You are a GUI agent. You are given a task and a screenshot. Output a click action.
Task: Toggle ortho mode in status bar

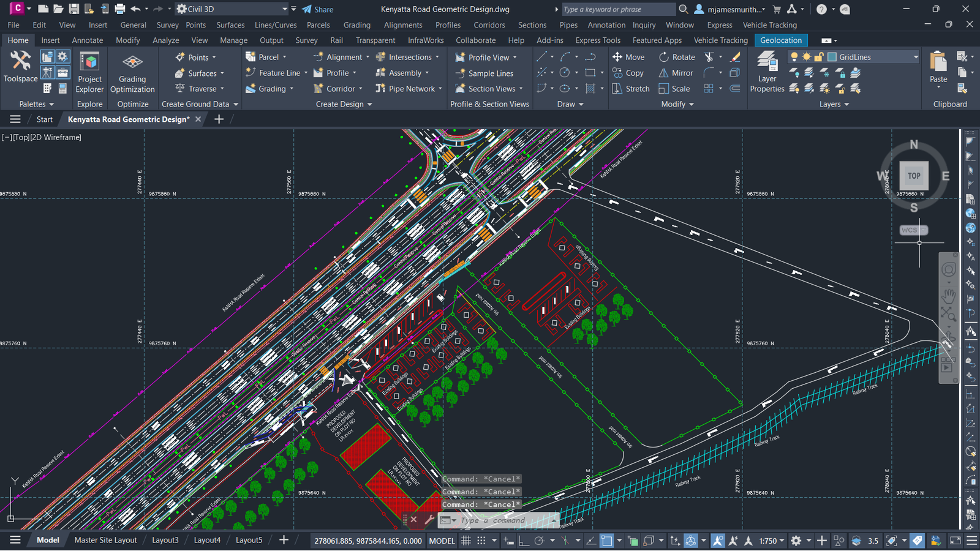point(524,541)
